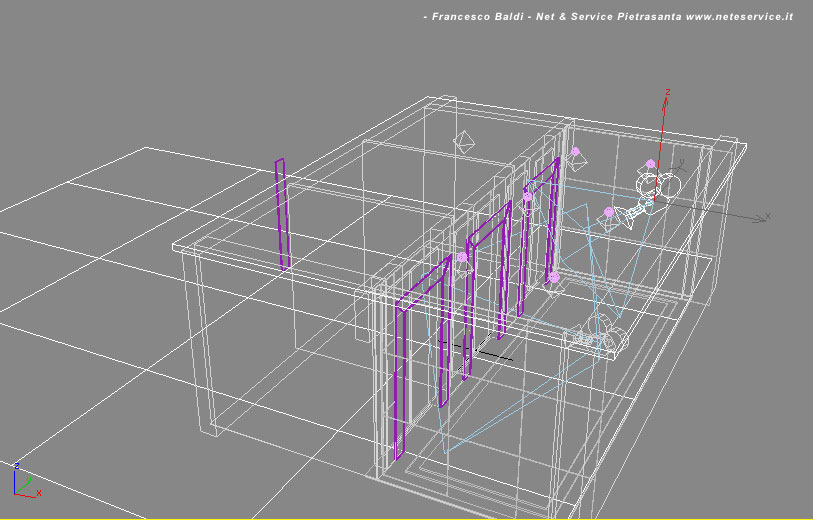Open the www.neteservice.it watermark link
Screen dimensions: 813x520
tap(739, 17)
